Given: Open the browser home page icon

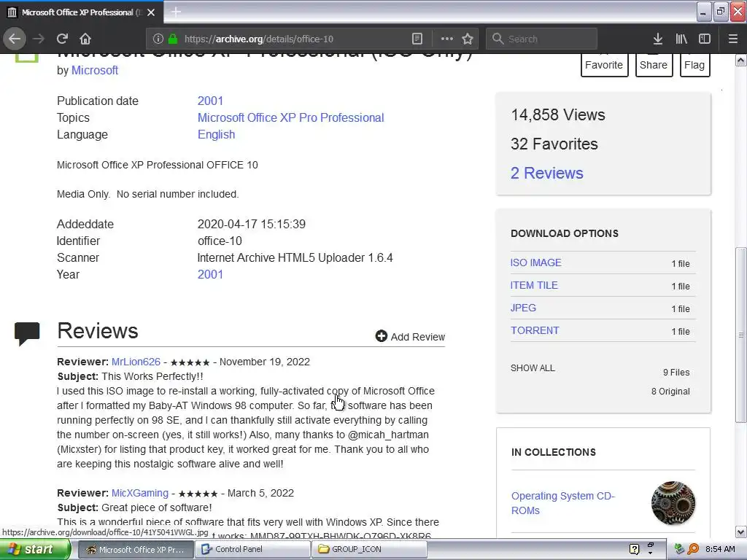Looking at the screenshot, I should (x=85, y=39).
